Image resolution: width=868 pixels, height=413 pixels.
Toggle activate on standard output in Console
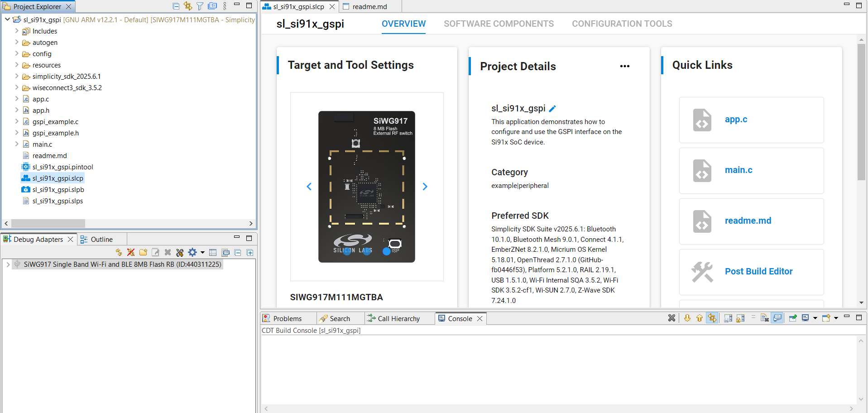(x=777, y=318)
